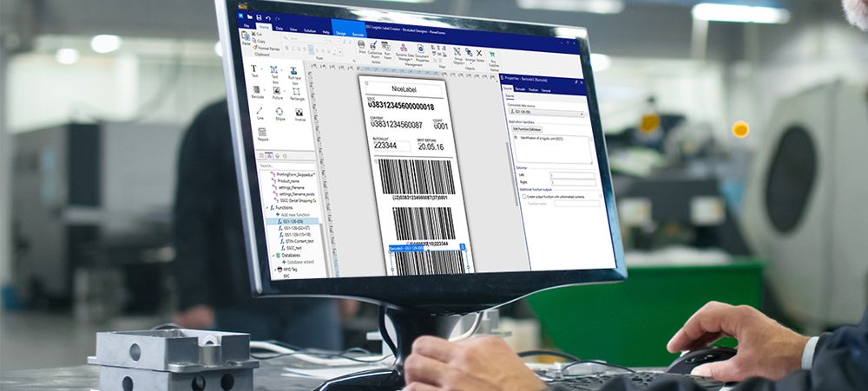The height and width of the screenshot is (391, 868).
Task: Click Undo icon in quick access bar
Action: pyautogui.click(x=268, y=19)
